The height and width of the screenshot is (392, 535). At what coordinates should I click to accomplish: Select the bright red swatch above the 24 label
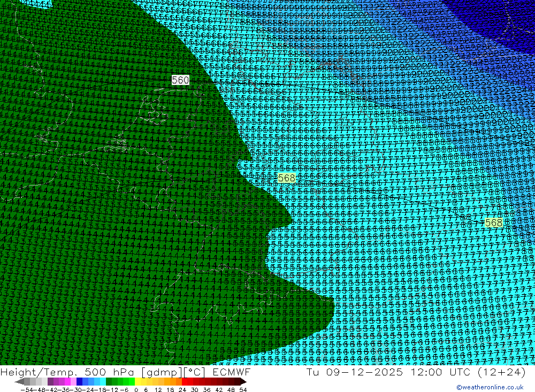185,381
